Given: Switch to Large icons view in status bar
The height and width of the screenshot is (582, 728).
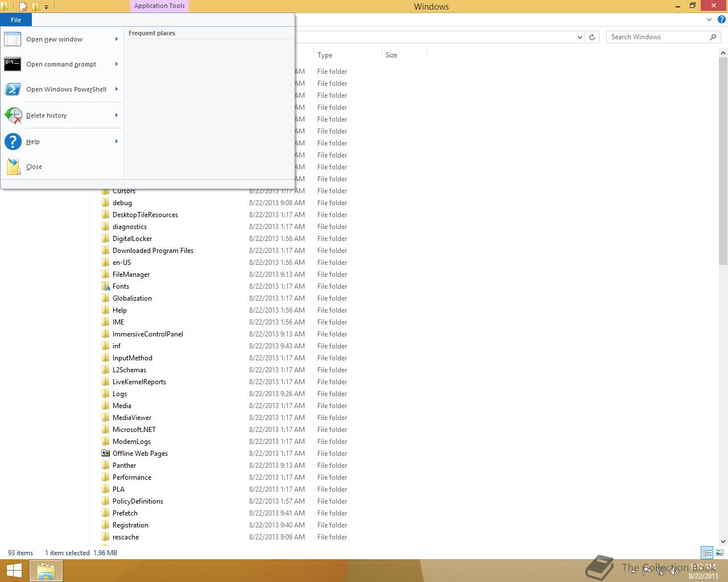Looking at the screenshot, I should [x=719, y=552].
